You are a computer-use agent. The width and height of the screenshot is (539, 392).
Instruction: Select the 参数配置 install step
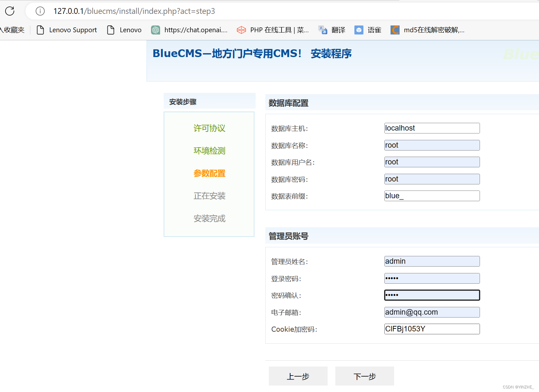point(209,173)
